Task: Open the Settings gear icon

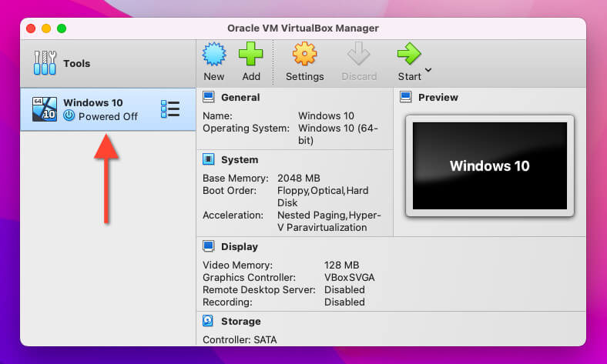Action: pos(304,54)
